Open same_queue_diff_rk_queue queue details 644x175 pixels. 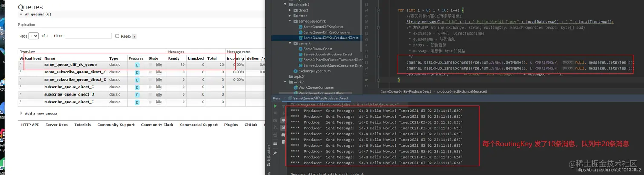click(x=71, y=65)
